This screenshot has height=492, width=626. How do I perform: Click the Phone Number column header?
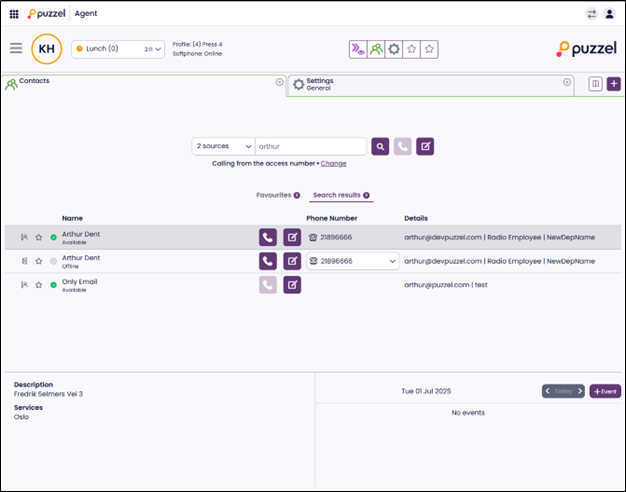331,218
